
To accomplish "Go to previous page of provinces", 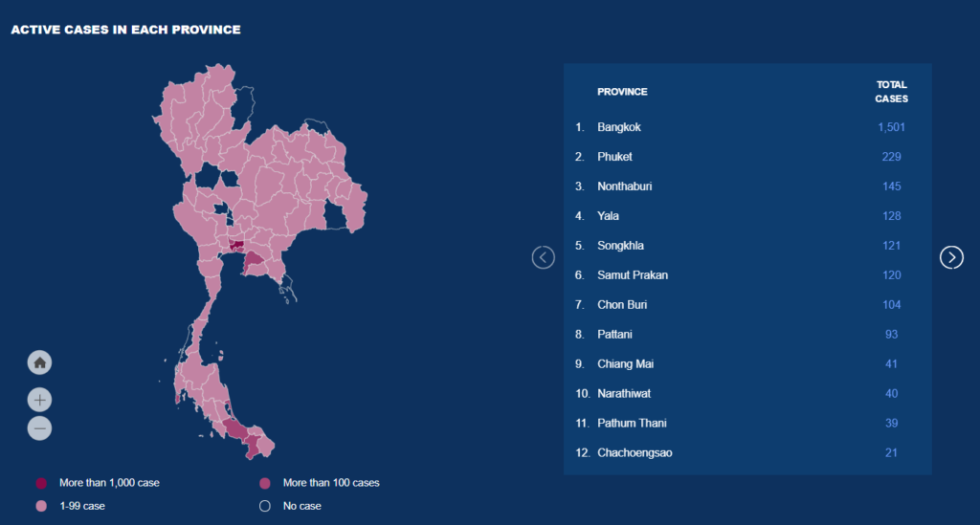I will click(x=544, y=257).
